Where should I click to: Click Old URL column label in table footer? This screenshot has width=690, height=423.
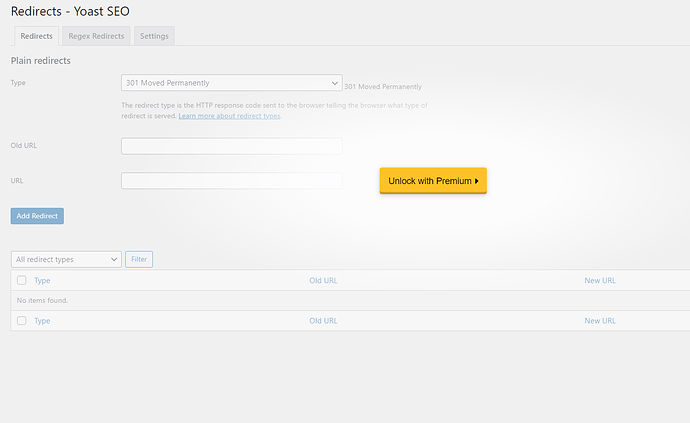coord(323,321)
